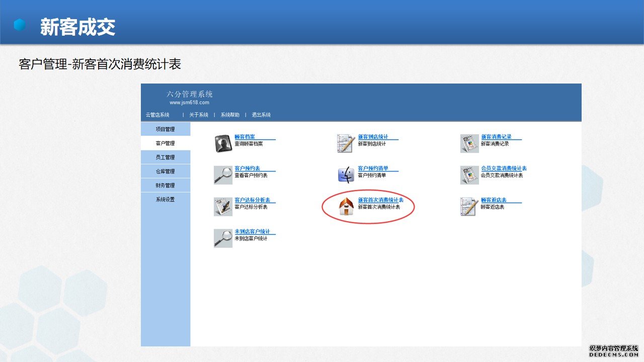Click the 查看客户预约表 description text

pos(251,175)
